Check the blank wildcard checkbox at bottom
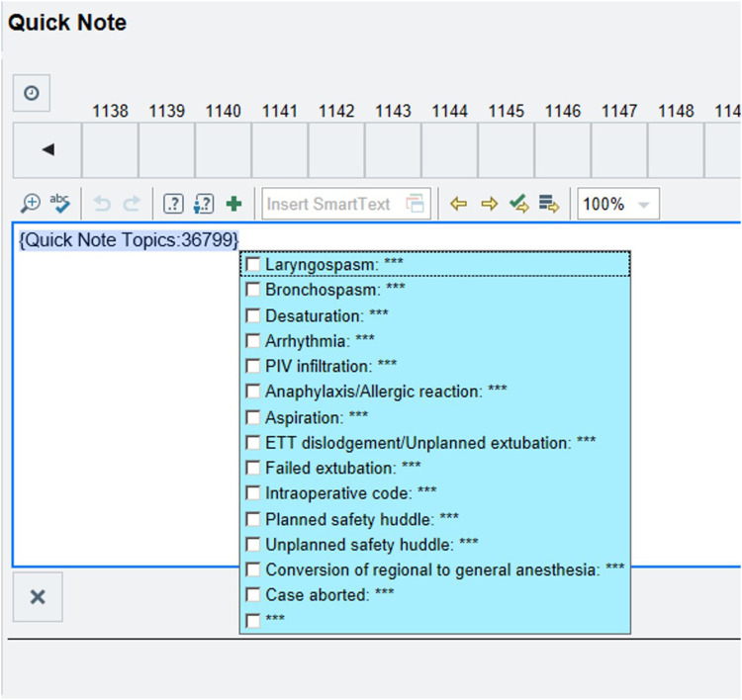The height and width of the screenshot is (700, 742). [253, 620]
